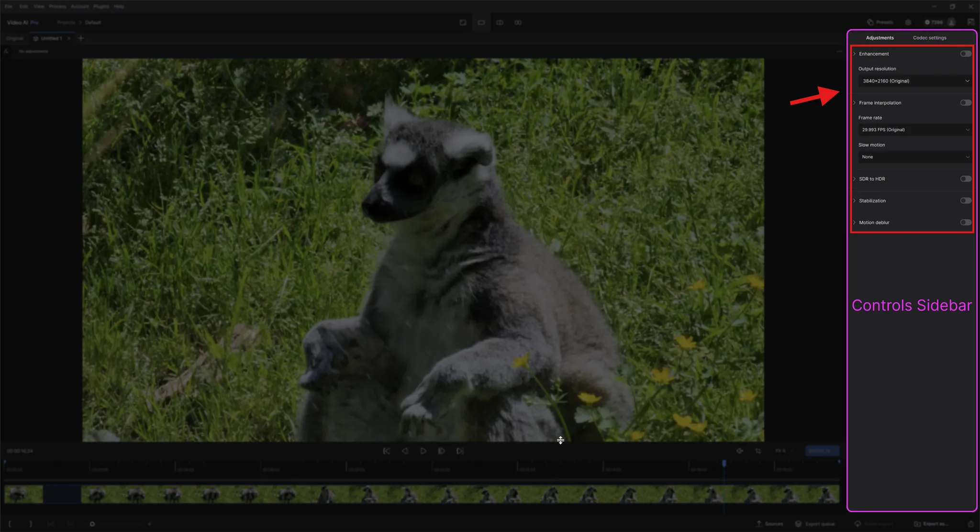Image resolution: width=980 pixels, height=532 pixels.
Task: Enable the Stabilization toggle
Action: tap(965, 200)
